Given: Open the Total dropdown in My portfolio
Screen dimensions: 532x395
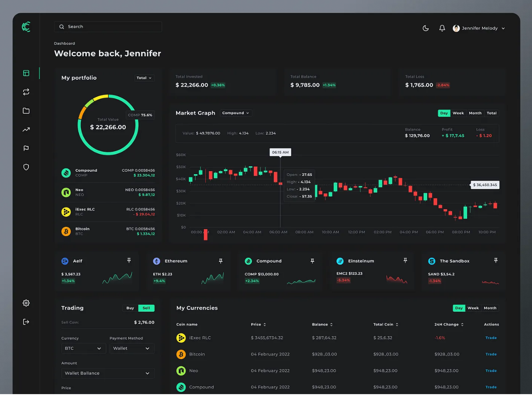Looking at the screenshot, I should (x=144, y=78).
